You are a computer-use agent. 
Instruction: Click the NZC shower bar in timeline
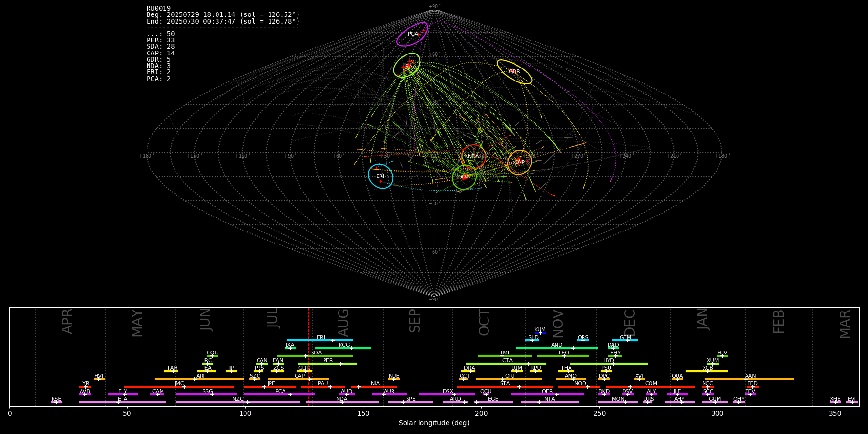(x=238, y=402)
